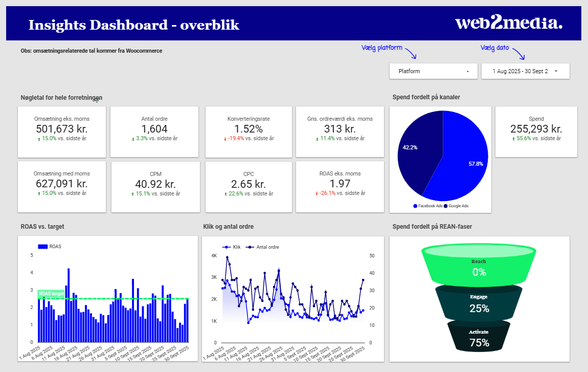Click the green ROAS target label

51,294
